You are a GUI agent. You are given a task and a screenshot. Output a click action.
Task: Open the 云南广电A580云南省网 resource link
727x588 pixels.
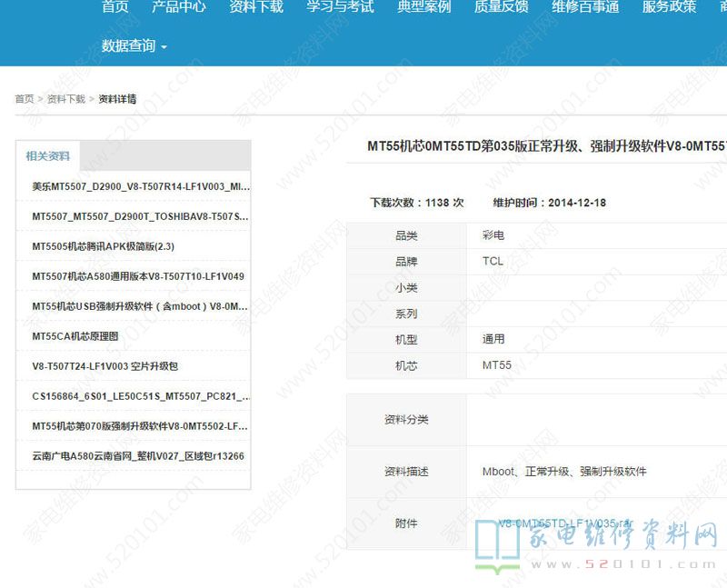pos(137,456)
